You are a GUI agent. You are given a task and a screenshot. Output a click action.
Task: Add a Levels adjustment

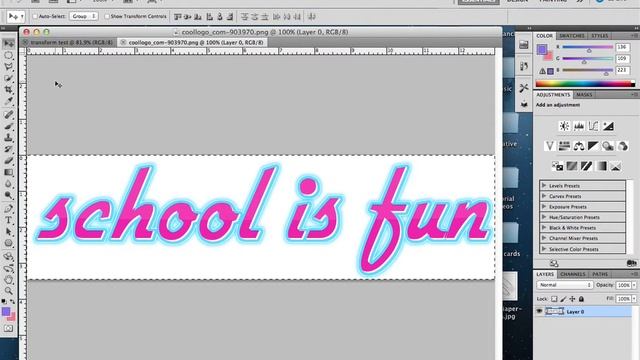(x=579, y=126)
